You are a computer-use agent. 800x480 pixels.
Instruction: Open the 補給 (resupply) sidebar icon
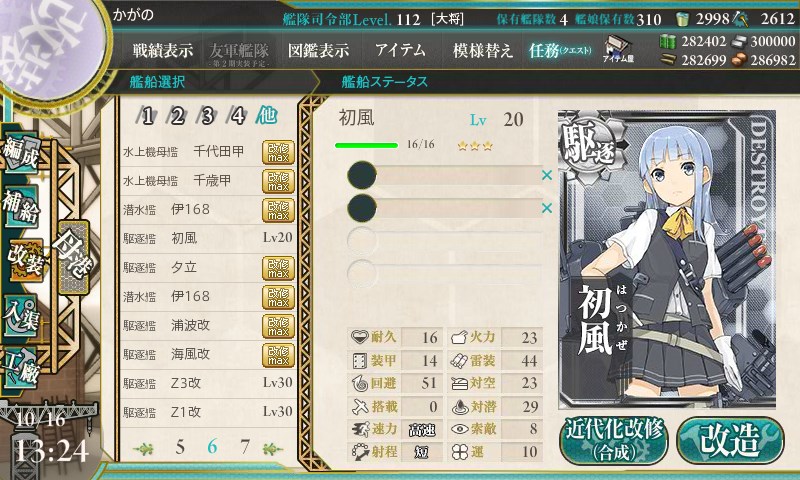pyautogui.click(x=21, y=206)
